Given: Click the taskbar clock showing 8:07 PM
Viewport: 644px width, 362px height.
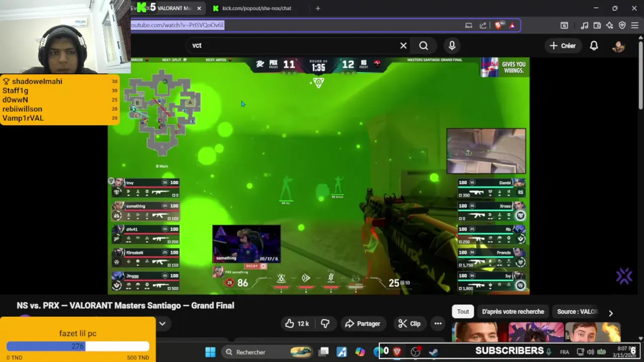Looking at the screenshot, I should (624, 352).
